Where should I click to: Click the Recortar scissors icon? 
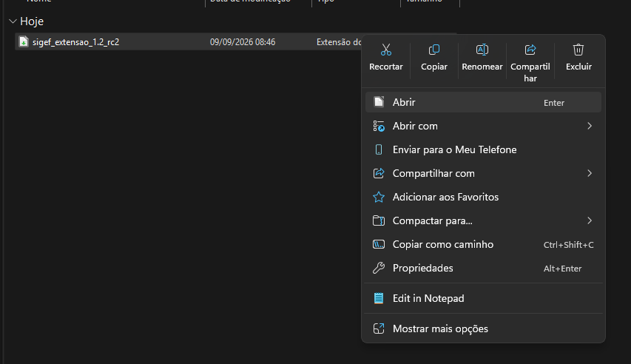click(x=385, y=50)
